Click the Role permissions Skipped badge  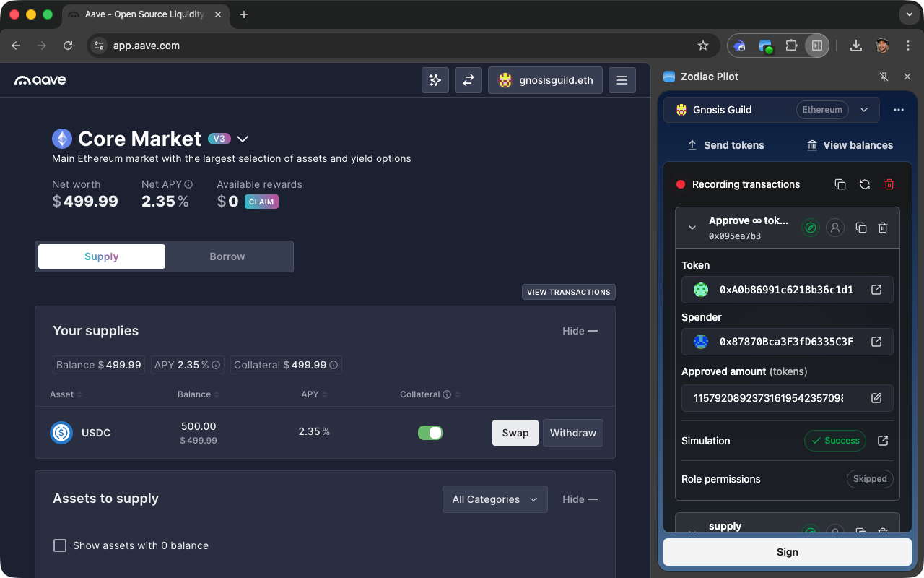(x=870, y=479)
